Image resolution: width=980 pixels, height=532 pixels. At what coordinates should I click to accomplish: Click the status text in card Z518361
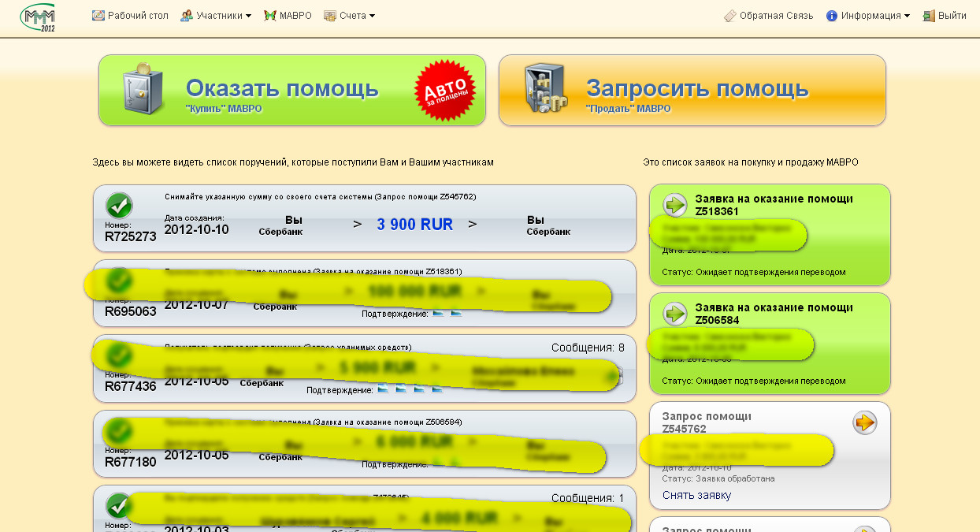(x=754, y=272)
